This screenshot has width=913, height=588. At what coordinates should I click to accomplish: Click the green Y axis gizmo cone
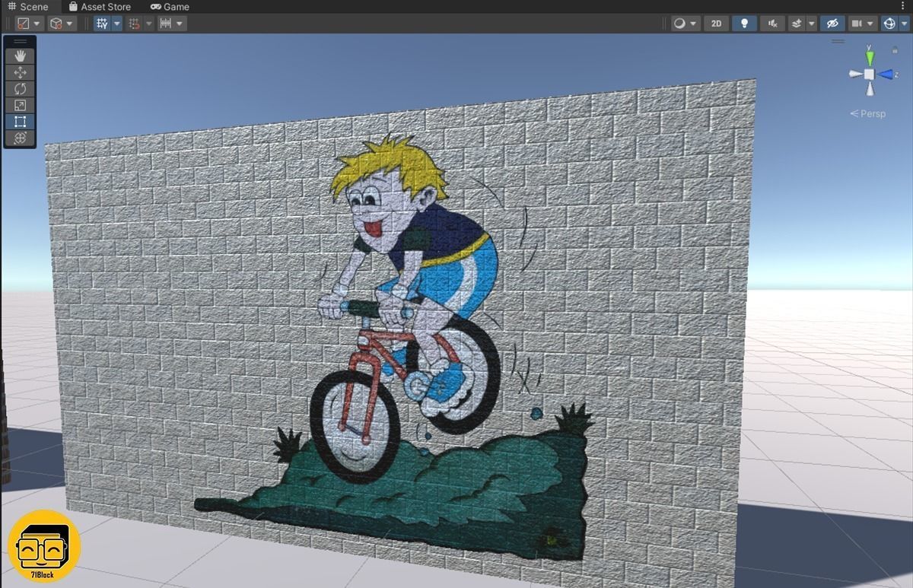point(870,57)
